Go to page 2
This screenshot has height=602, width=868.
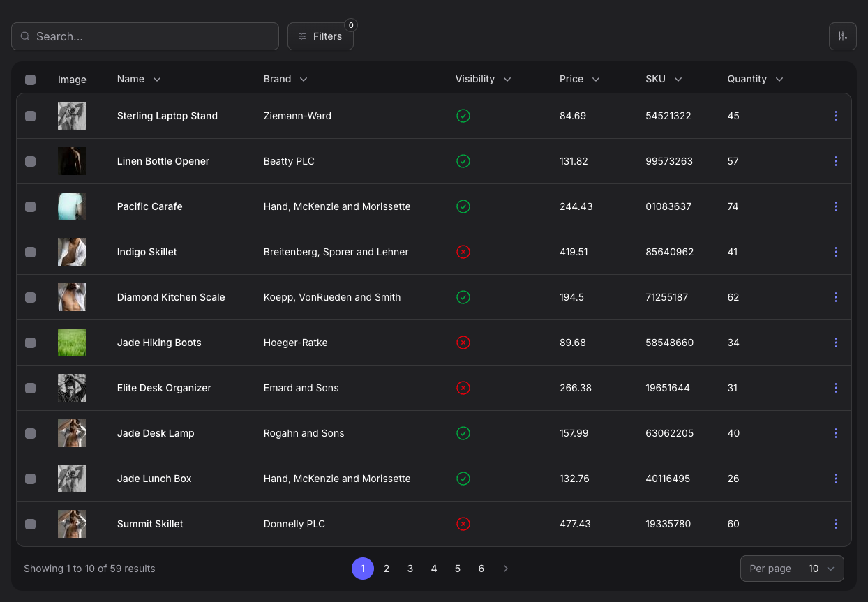[x=387, y=569]
